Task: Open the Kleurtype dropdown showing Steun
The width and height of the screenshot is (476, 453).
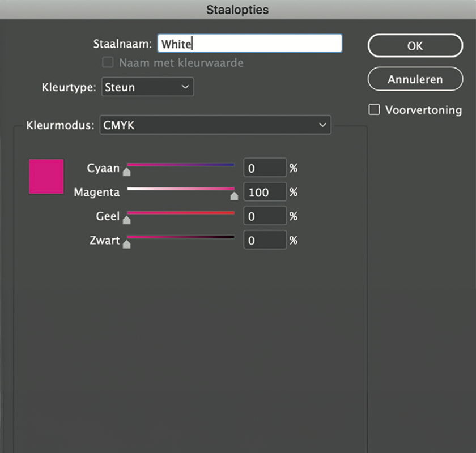Action: tap(147, 87)
